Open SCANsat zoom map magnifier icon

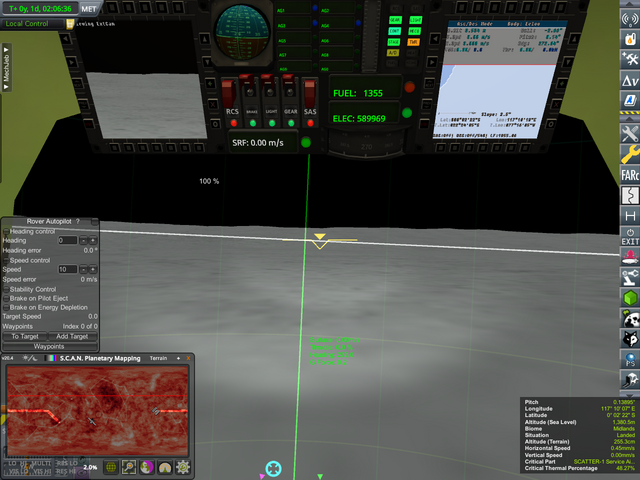point(129,467)
